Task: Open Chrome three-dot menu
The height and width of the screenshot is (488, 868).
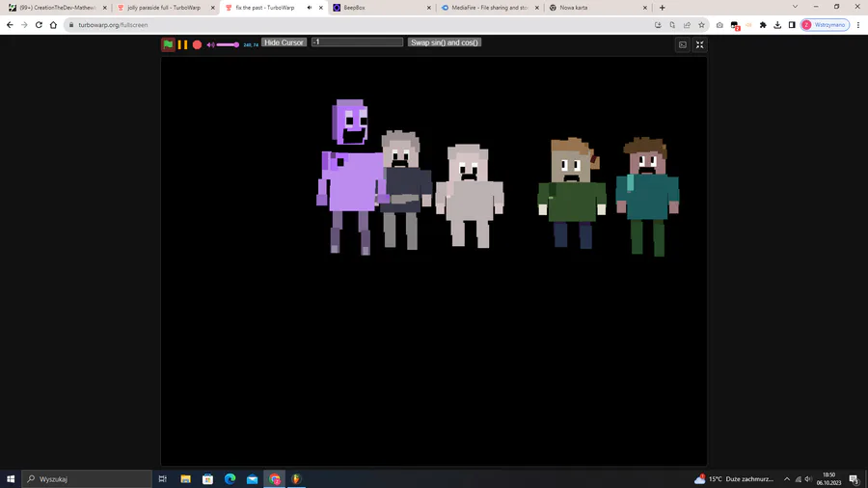Action: click(858, 25)
